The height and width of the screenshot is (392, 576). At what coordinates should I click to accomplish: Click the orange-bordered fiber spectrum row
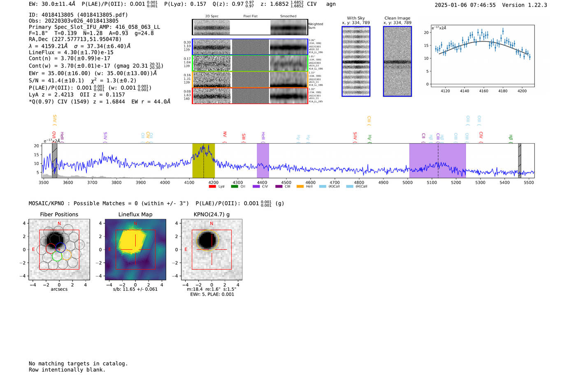pyautogui.click(x=250, y=79)
